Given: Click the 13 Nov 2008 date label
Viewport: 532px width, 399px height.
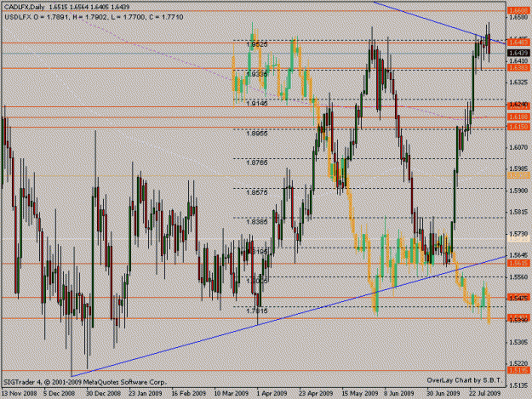Looking at the screenshot, I should (19, 393).
